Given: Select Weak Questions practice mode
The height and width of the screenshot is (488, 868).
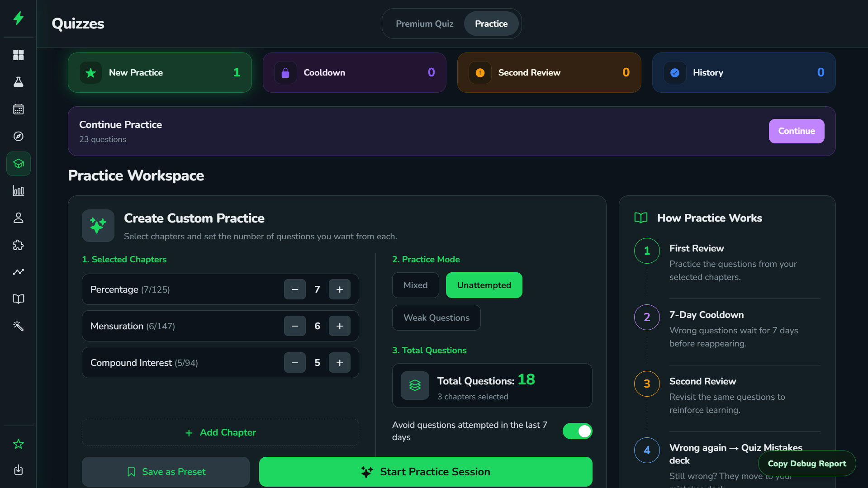Looking at the screenshot, I should (x=436, y=318).
